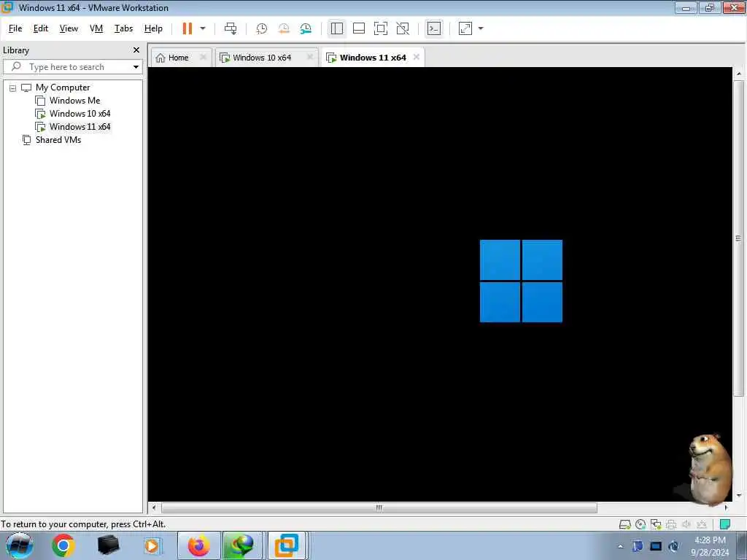747x560 pixels.
Task: Click the VMware Workstation taskbar button
Action: pos(287,545)
